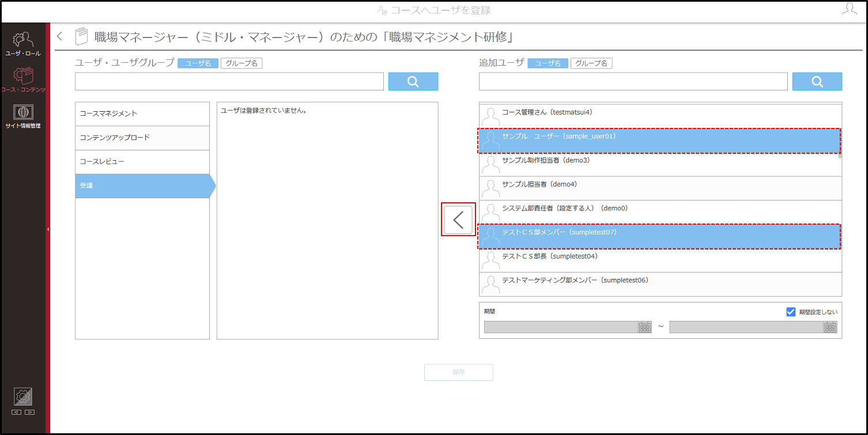Viewport: 868px width, 435px height.
Task: Select the コンテンツアップロード role
Action: click(142, 138)
